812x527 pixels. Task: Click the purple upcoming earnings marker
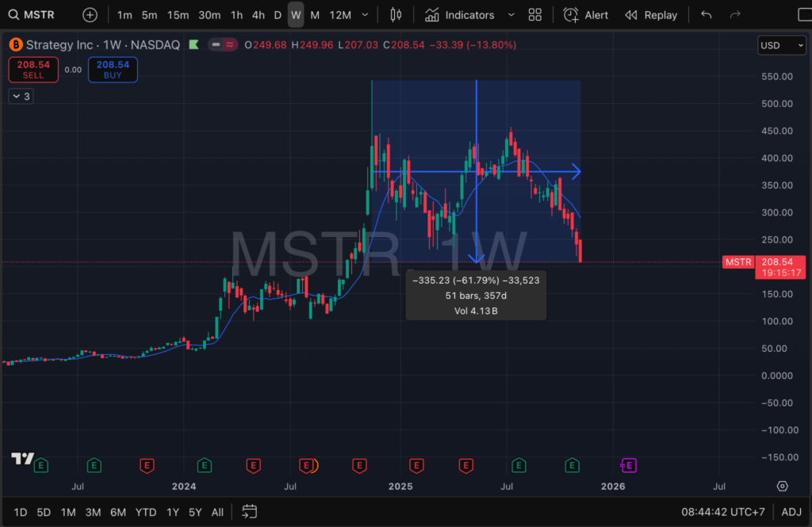tap(629, 465)
